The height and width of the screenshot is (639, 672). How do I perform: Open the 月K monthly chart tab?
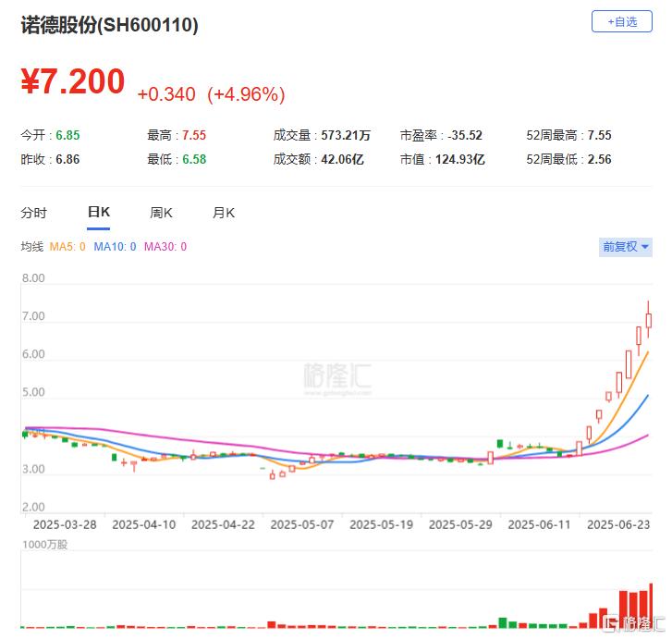tap(224, 213)
